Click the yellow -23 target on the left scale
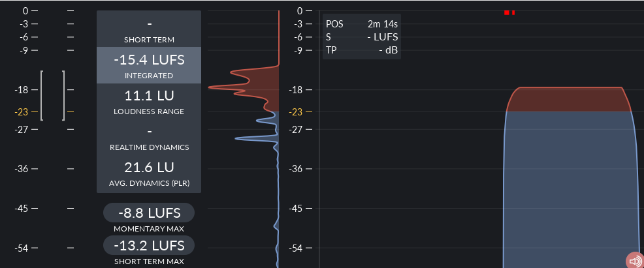Screen dimensions: 644x268 pyautogui.click(x=22, y=112)
